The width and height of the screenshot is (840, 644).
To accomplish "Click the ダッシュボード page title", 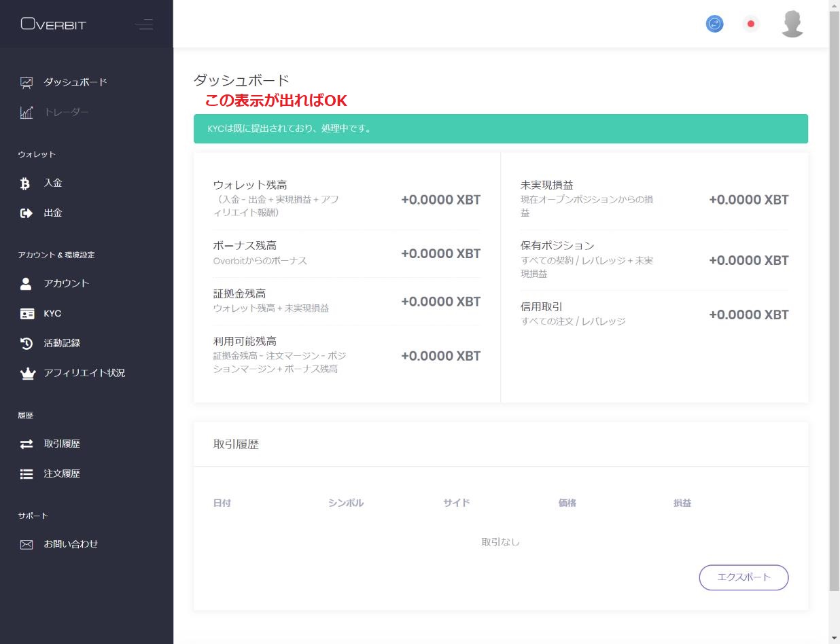I will click(241, 80).
